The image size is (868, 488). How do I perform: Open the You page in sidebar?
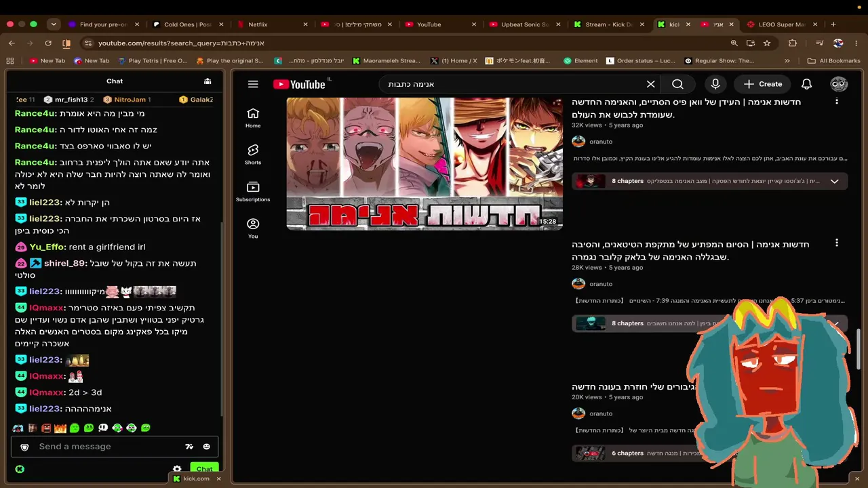tap(253, 228)
